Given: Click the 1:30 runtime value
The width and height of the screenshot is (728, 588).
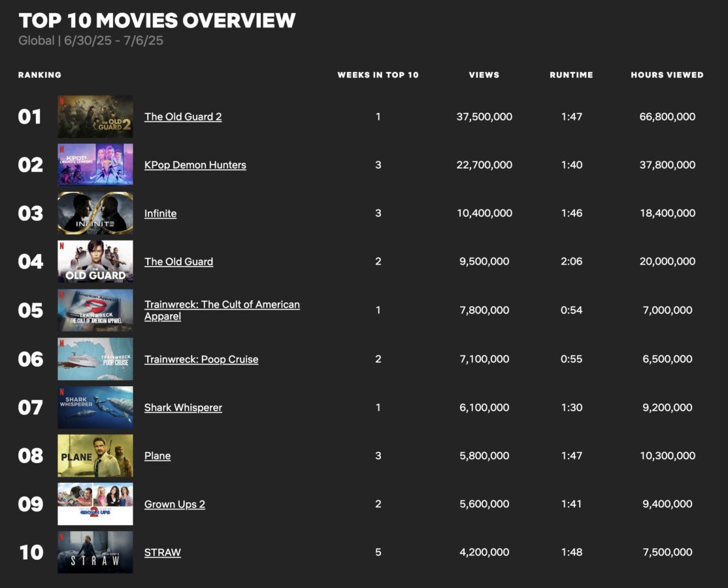Looking at the screenshot, I should [572, 407].
